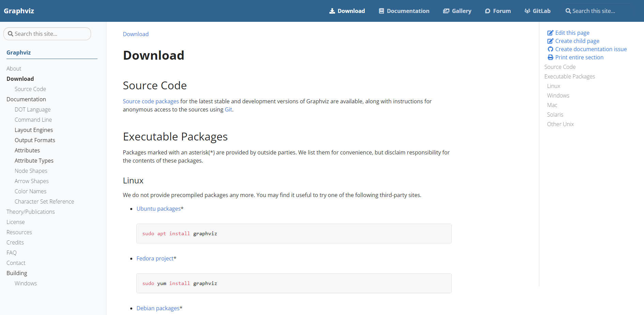The image size is (644, 315).
Task: Click the Documentation book icon in navbar
Action: pyautogui.click(x=381, y=11)
